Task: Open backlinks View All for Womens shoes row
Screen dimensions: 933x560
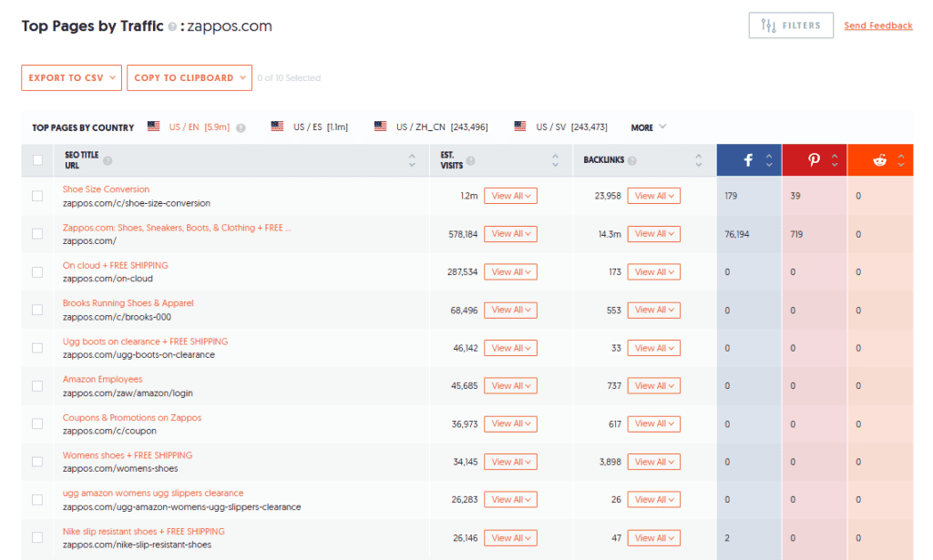Action: coord(654,462)
